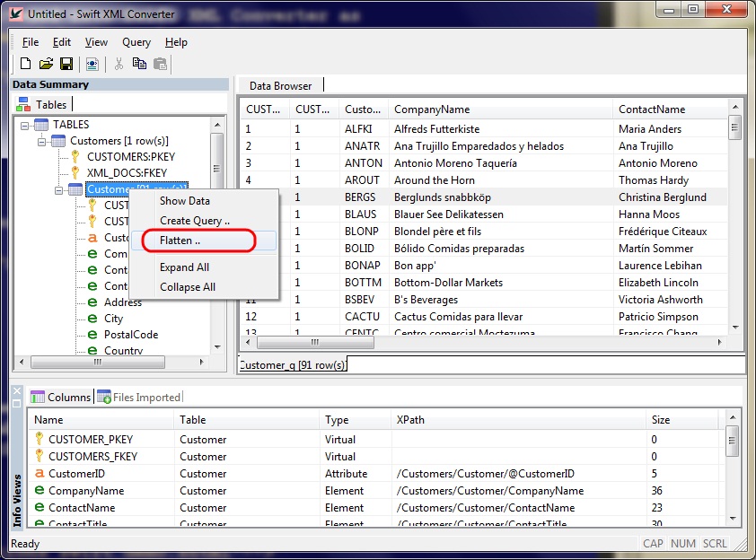Choose Collapse All in the context menu
756x560 pixels.
(x=205, y=287)
